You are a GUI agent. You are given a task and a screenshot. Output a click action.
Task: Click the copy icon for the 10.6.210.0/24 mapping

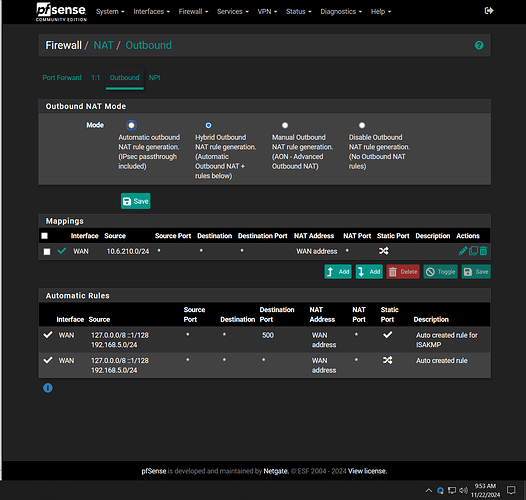point(473,251)
